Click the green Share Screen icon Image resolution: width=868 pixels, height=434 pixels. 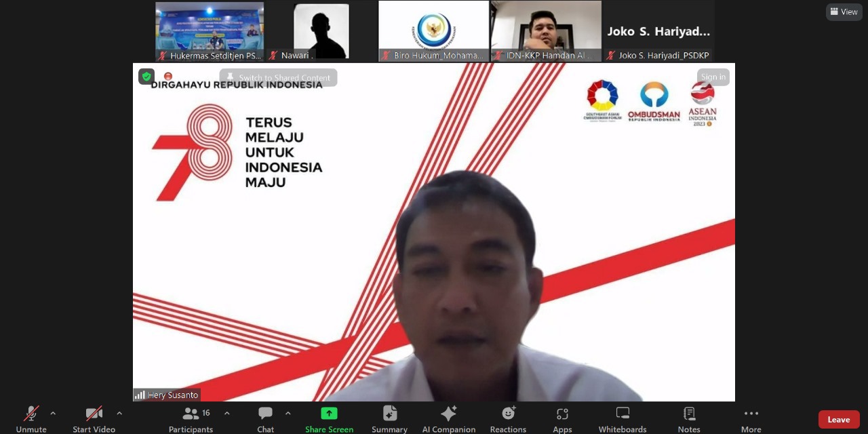[x=329, y=414]
